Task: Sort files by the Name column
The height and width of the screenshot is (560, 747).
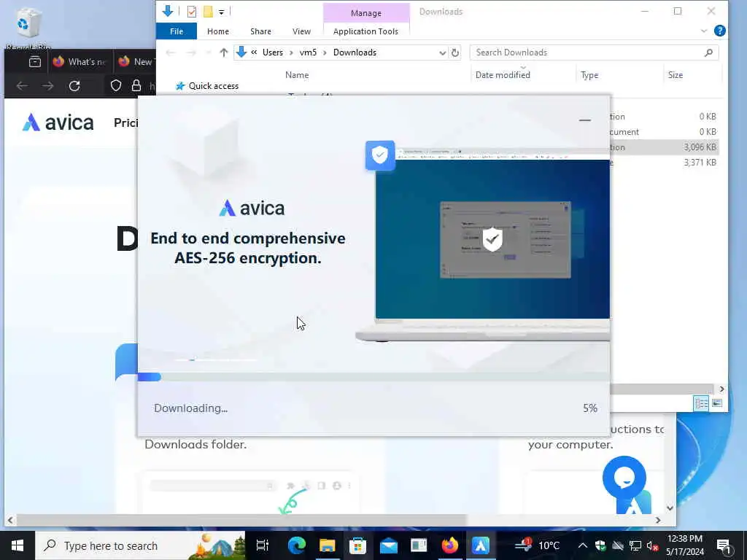Action: tap(297, 75)
